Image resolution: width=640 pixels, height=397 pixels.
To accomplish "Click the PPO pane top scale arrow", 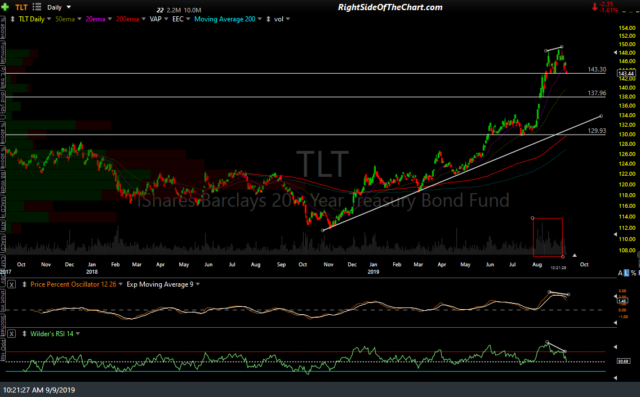I will pos(616,297).
